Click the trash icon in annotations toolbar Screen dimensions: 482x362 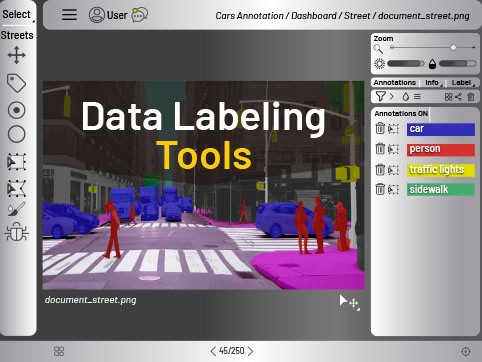(471, 97)
